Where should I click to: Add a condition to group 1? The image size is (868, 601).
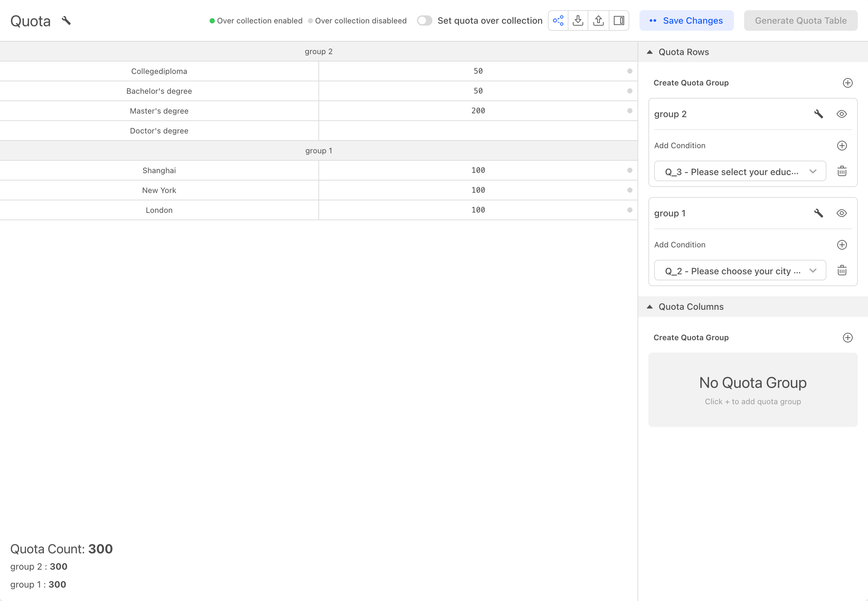(842, 245)
